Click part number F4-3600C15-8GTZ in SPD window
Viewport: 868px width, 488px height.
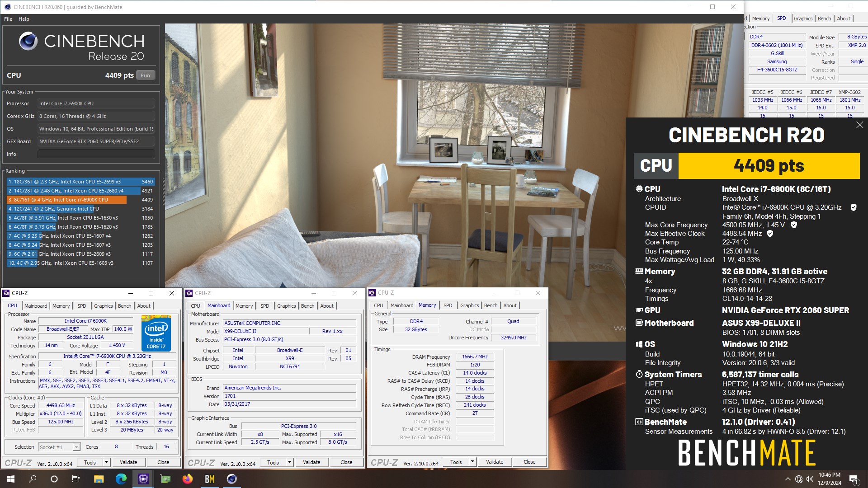[777, 70]
